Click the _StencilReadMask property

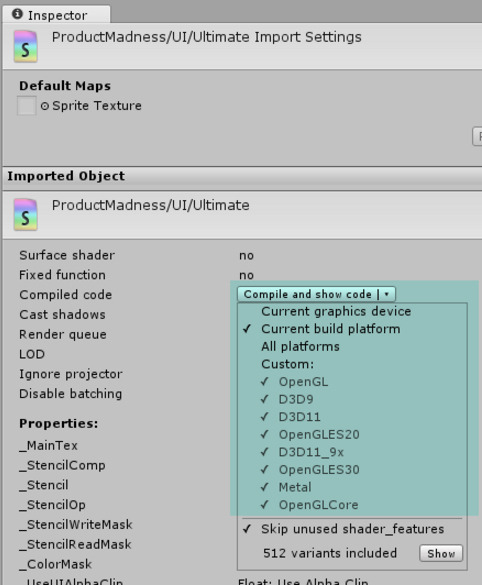click(75, 544)
